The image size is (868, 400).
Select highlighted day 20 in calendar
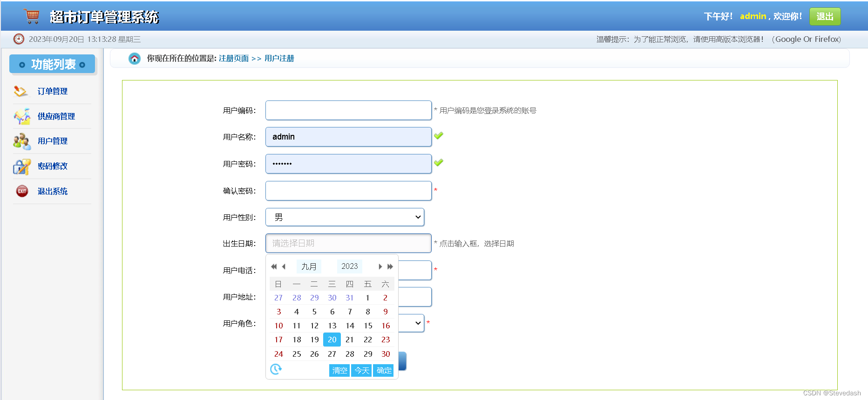332,340
